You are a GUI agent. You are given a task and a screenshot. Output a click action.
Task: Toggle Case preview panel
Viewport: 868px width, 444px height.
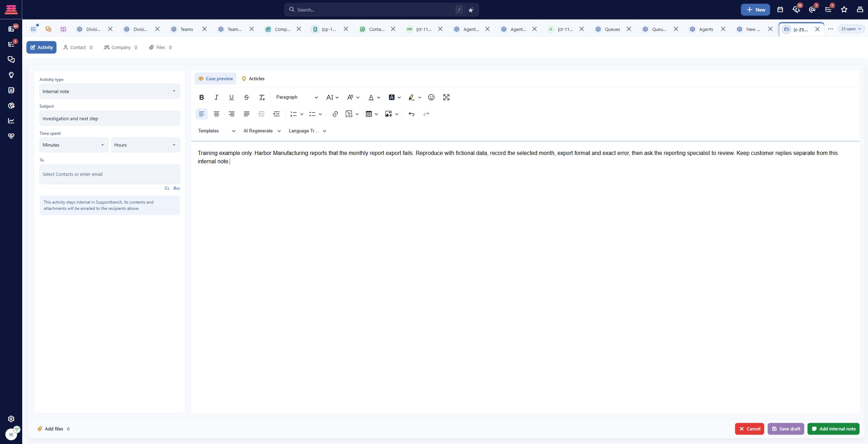click(x=215, y=79)
